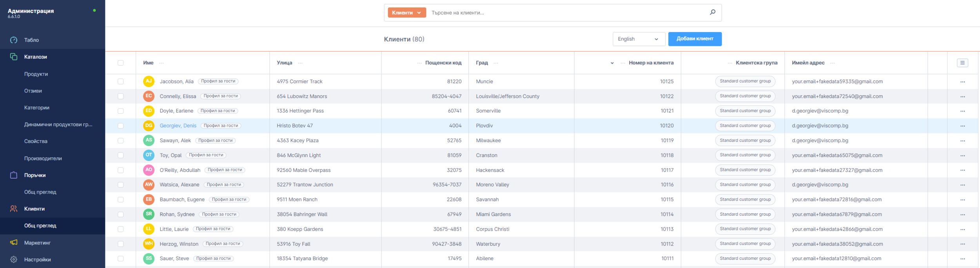Viewport: 980px width, 268px height.
Task: Click the sort chevron by Номер на клиента
Action: point(612,63)
